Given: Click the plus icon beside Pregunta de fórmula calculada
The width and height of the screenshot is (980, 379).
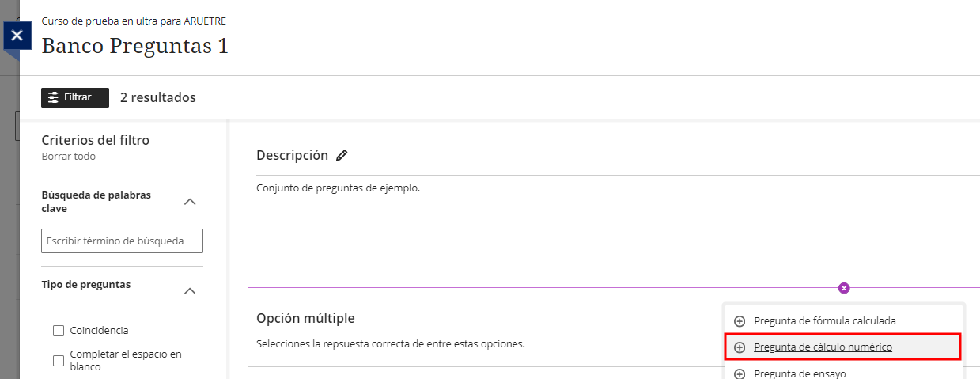Looking at the screenshot, I should 740,321.
